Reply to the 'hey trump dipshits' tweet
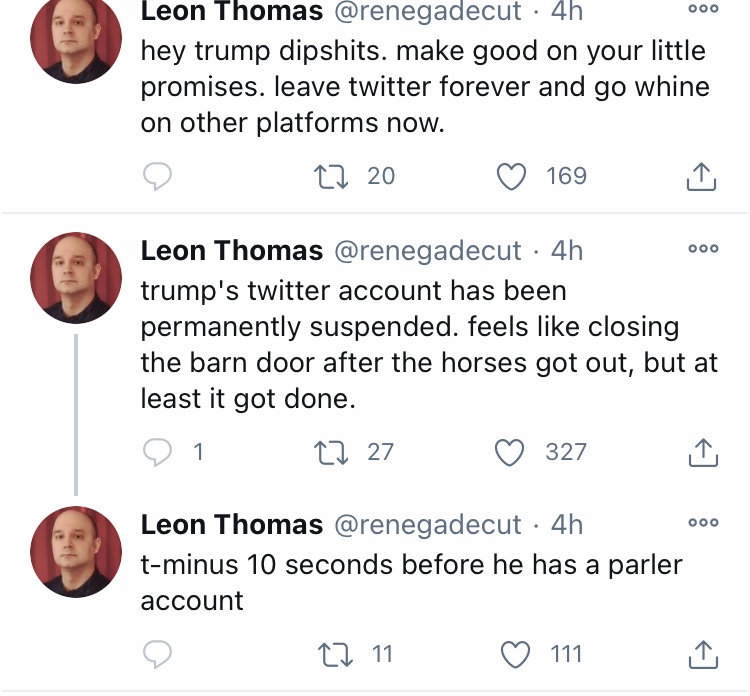The image size is (750, 696). tap(157, 176)
